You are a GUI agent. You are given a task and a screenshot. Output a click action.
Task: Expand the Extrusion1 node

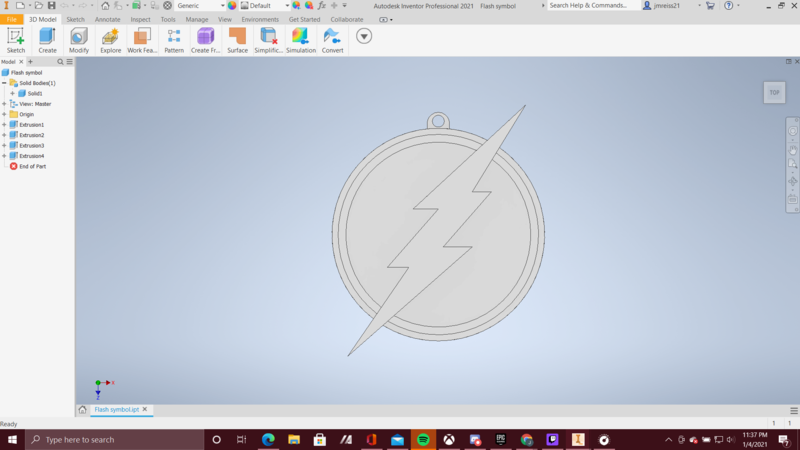coord(4,124)
